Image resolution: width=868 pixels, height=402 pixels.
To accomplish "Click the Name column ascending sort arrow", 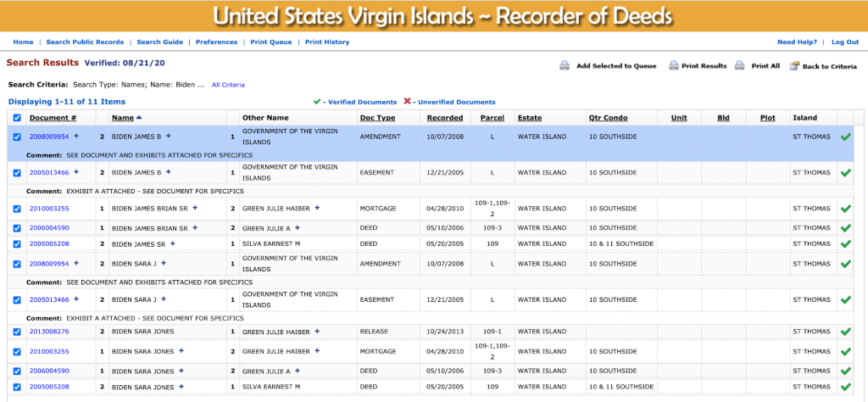I will 139,118.
